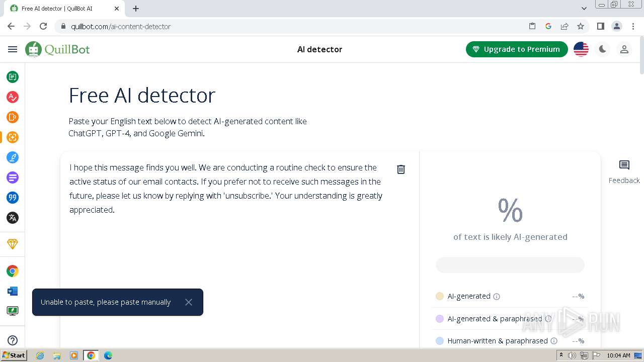Click the AI-generated color dot
644x362 pixels.
click(x=440, y=296)
